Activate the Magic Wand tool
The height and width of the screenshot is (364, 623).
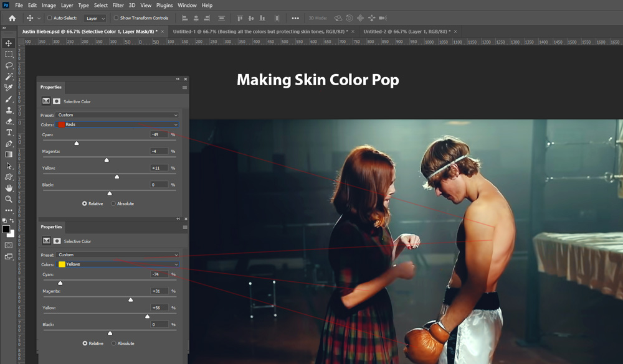pyautogui.click(x=9, y=76)
